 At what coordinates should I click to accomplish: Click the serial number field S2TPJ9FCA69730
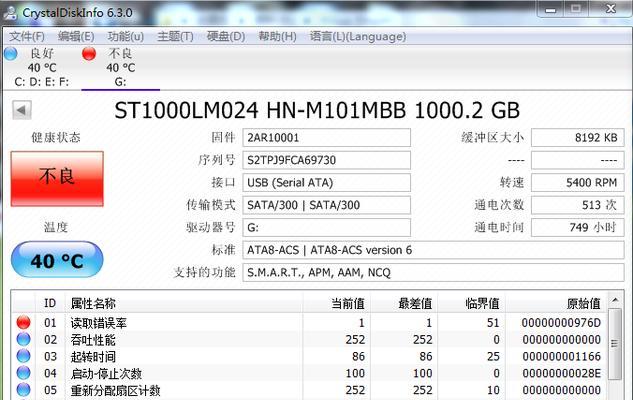click(x=327, y=160)
